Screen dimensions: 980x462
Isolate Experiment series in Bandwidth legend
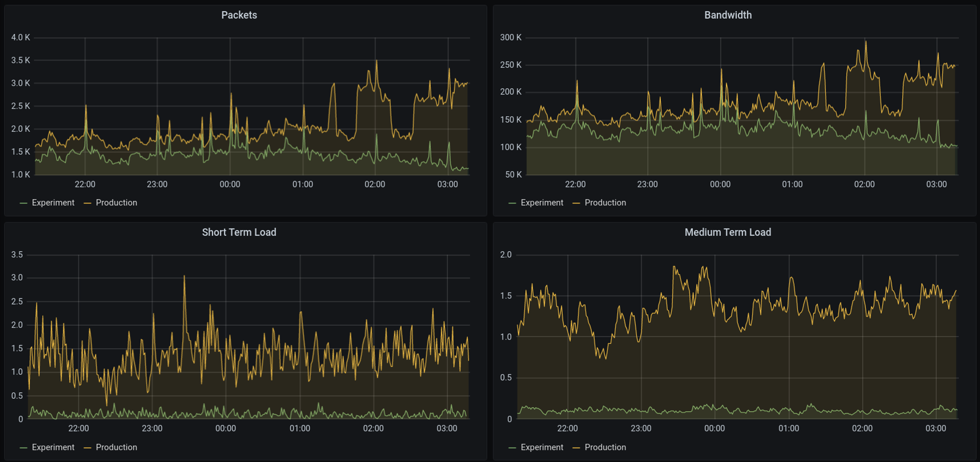(541, 203)
